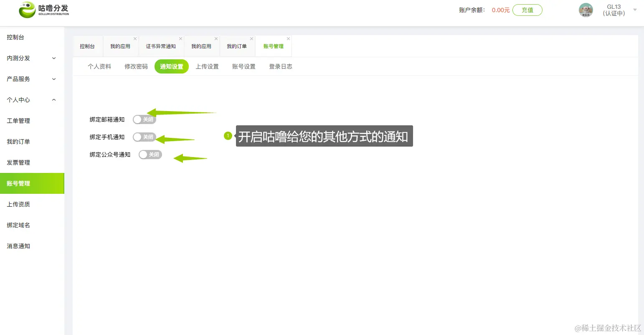This screenshot has width=644, height=335.
Task: Enable the 绑定手机通知 switch
Action: [x=144, y=137]
